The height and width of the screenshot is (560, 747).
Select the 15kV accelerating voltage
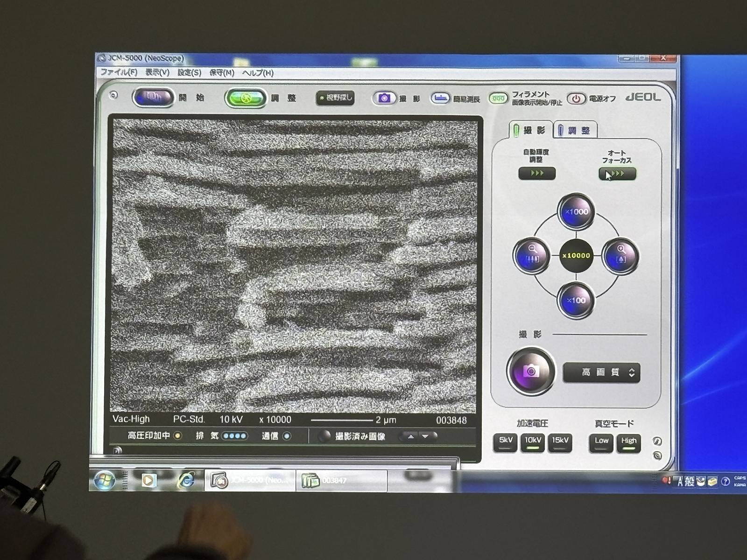(560, 441)
